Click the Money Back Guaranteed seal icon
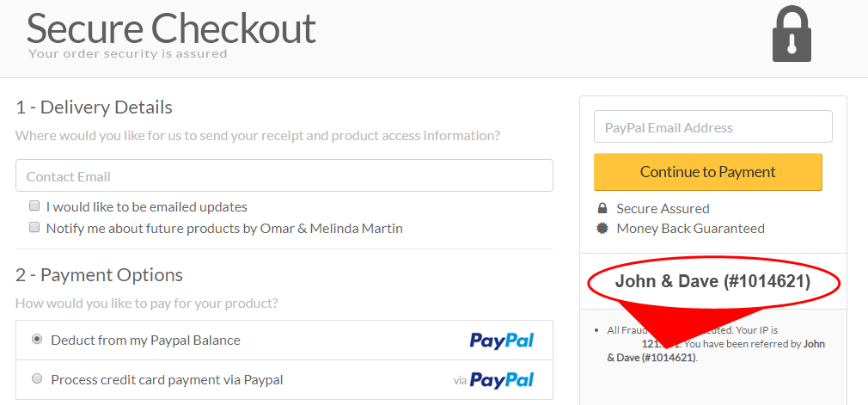Viewport: 868px width, 405px height. (602, 228)
